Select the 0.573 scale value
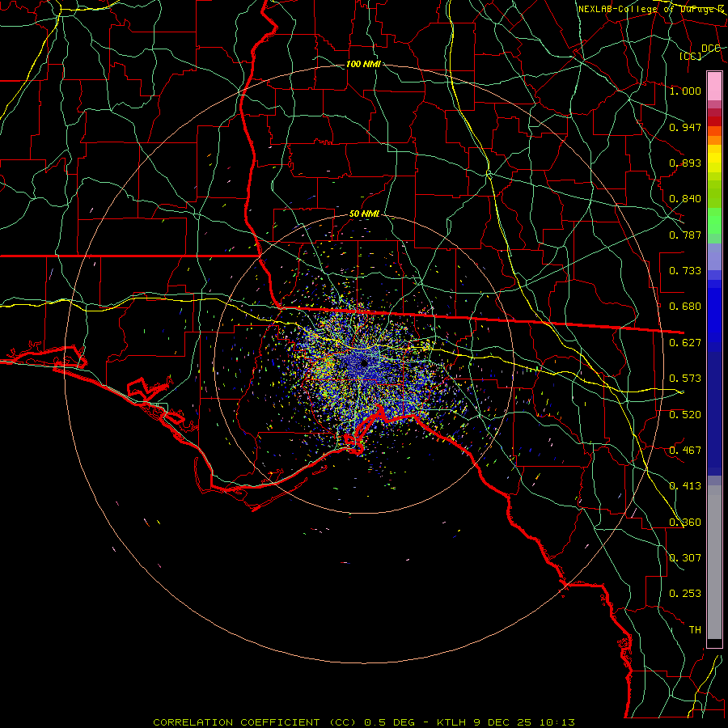 [685, 379]
